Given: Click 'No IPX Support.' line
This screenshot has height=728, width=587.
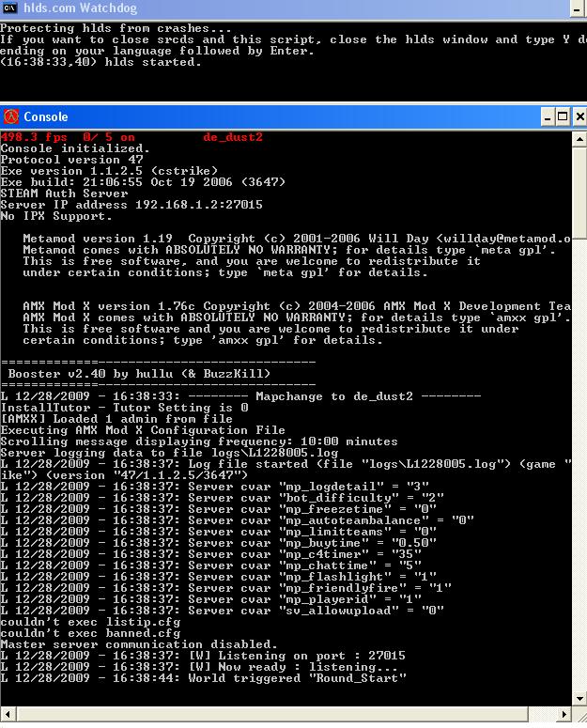Looking at the screenshot, I should tap(56, 216).
